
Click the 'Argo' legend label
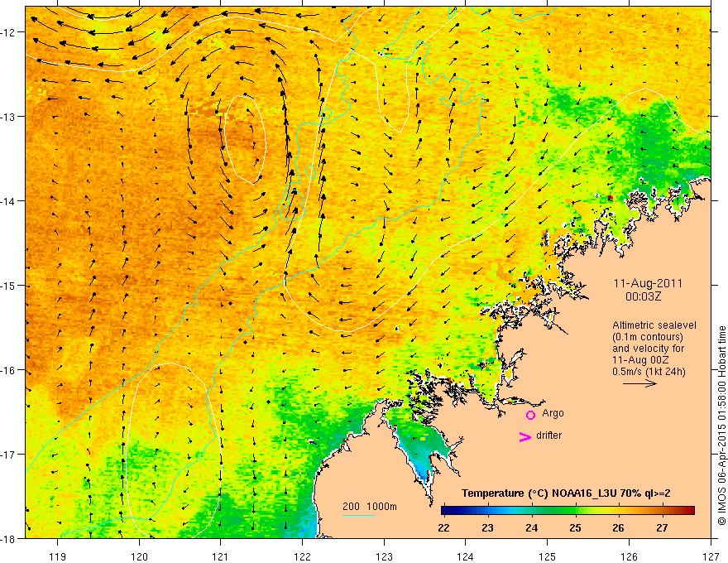(553, 413)
